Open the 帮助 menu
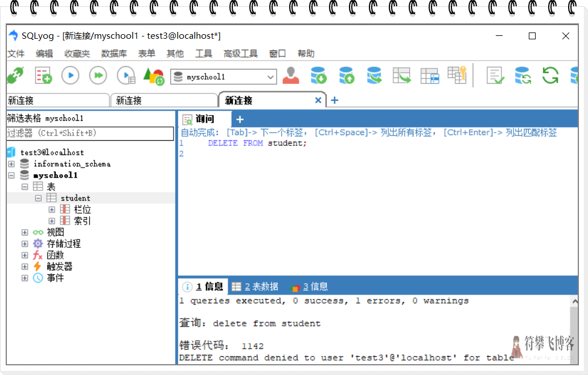The image size is (588, 375). 306,54
